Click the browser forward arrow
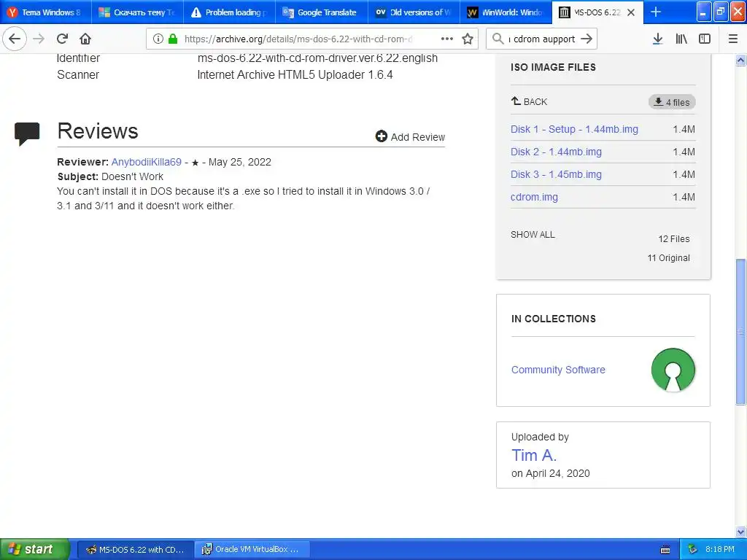The image size is (747, 560). [x=39, y=39]
